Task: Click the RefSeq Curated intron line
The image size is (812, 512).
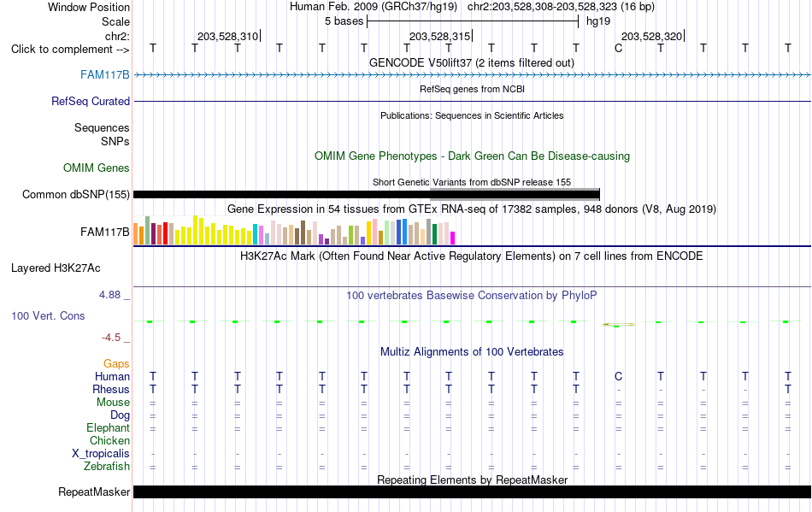Action: click(472, 102)
